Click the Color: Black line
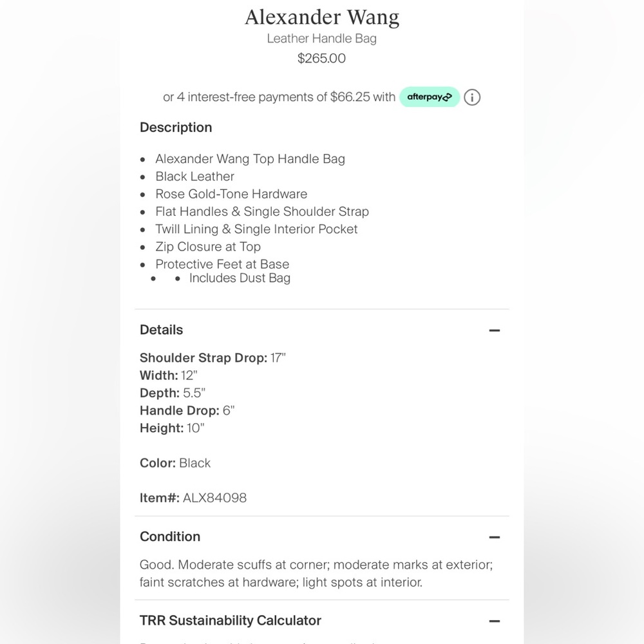The width and height of the screenshot is (644, 644). tap(175, 463)
